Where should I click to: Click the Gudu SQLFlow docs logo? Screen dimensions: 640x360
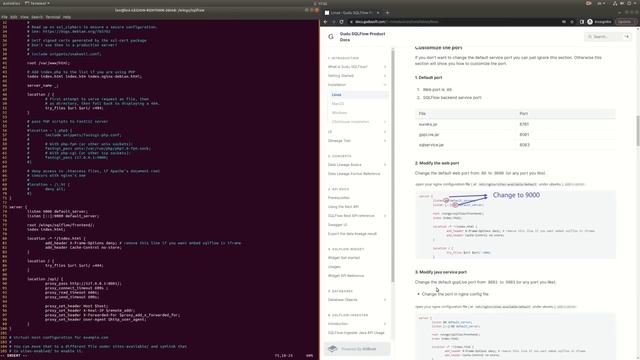tap(331, 37)
